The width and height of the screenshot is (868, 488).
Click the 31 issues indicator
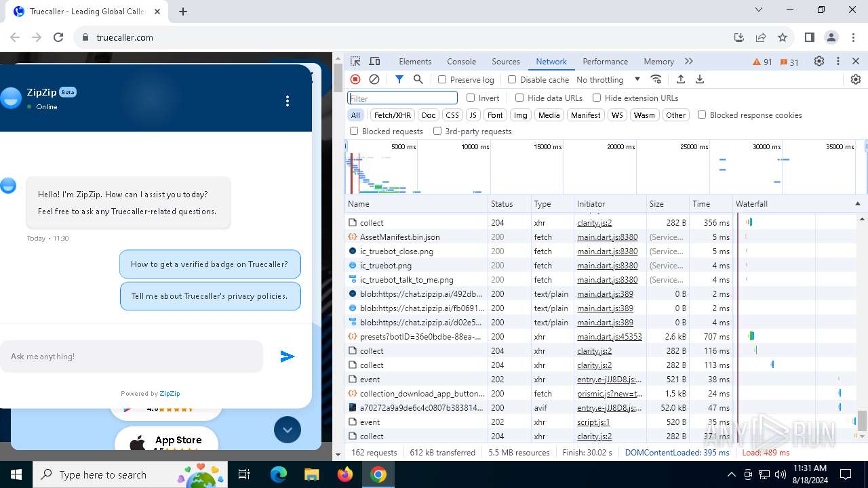(x=789, y=62)
